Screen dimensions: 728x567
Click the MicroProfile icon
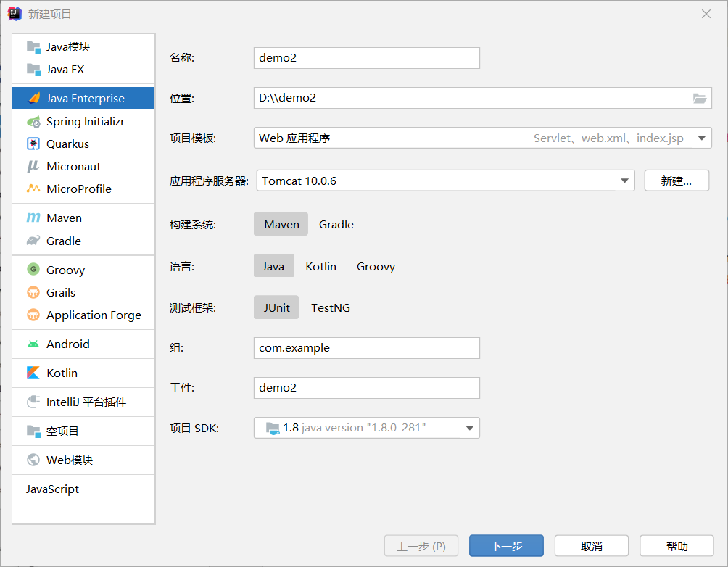[33, 189]
